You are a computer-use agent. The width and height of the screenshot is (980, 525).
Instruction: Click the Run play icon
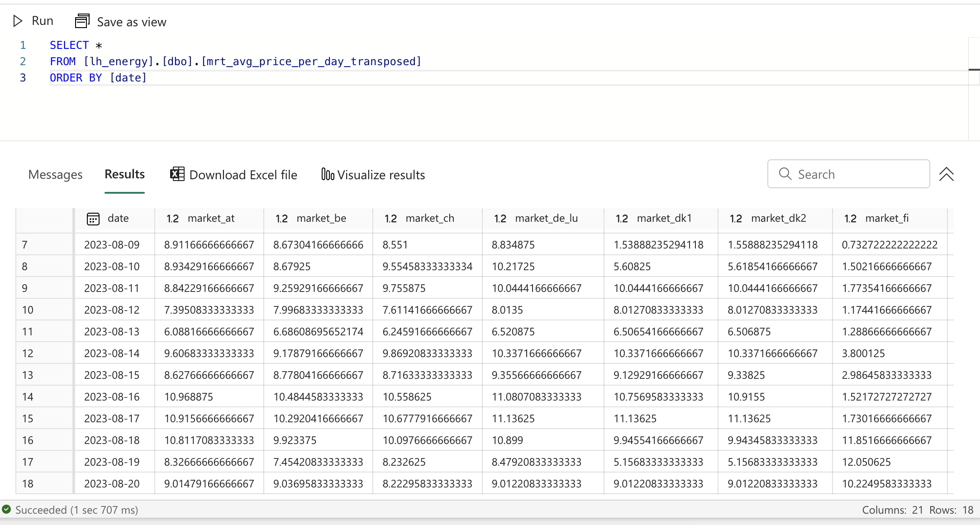pos(17,20)
